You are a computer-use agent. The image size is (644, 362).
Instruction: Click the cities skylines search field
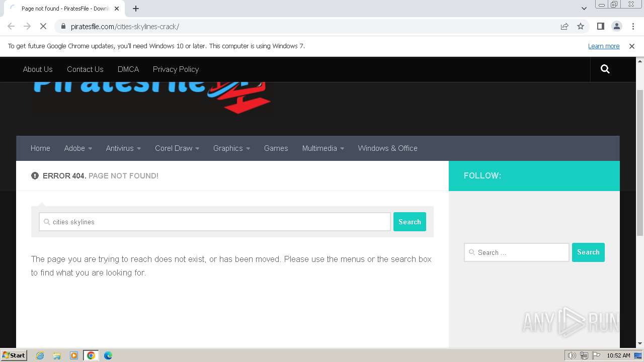click(x=215, y=222)
